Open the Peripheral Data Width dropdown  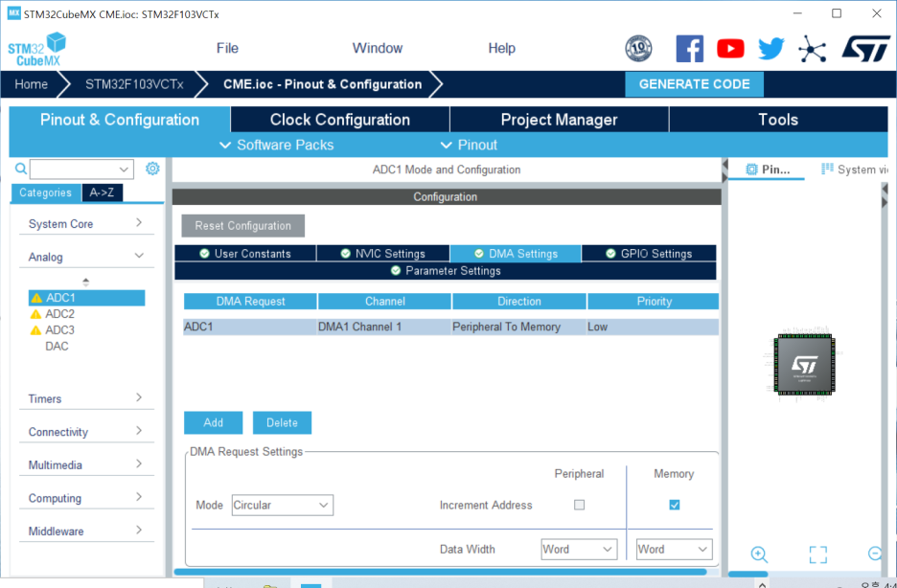pos(579,549)
